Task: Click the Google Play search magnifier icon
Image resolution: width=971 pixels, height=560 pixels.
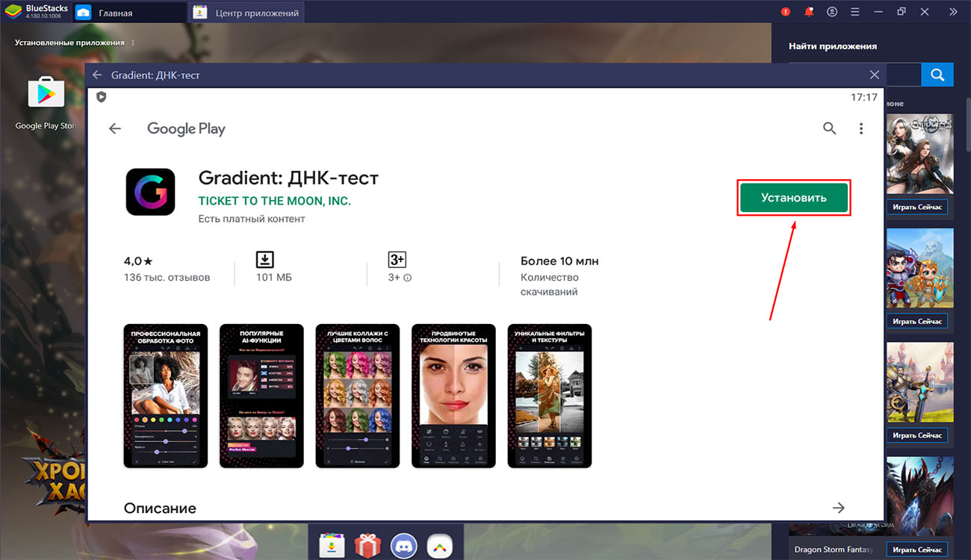Action: coord(829,128)
